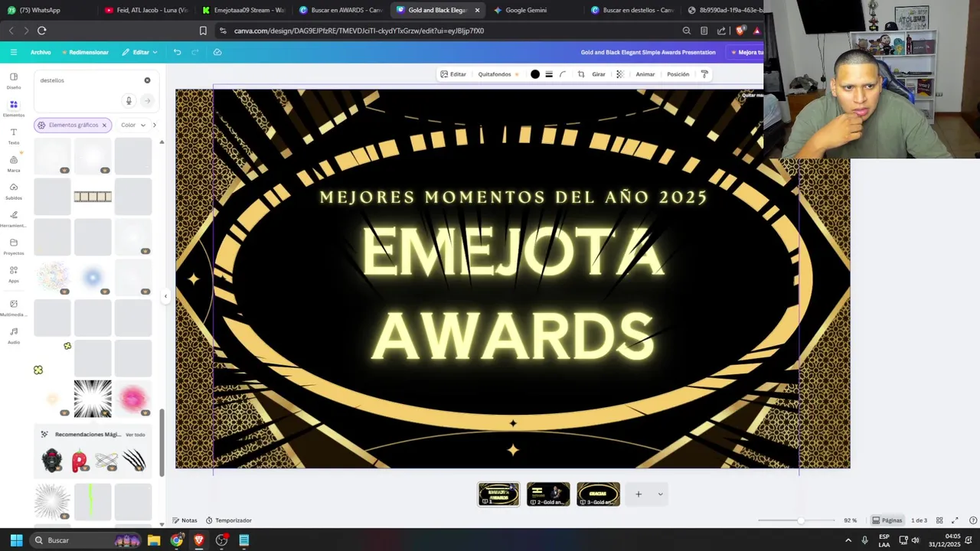
Task: Show hidden system tray icons
Action: (848, 540)
